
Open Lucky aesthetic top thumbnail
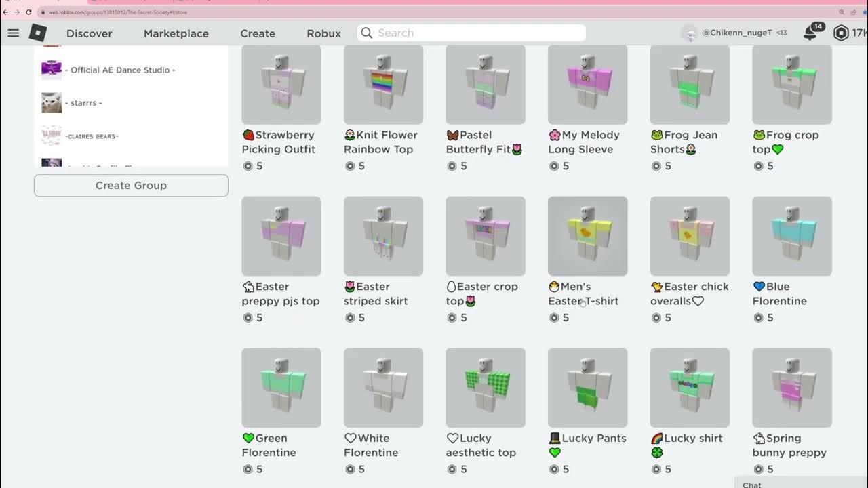[x=486, y=388]
